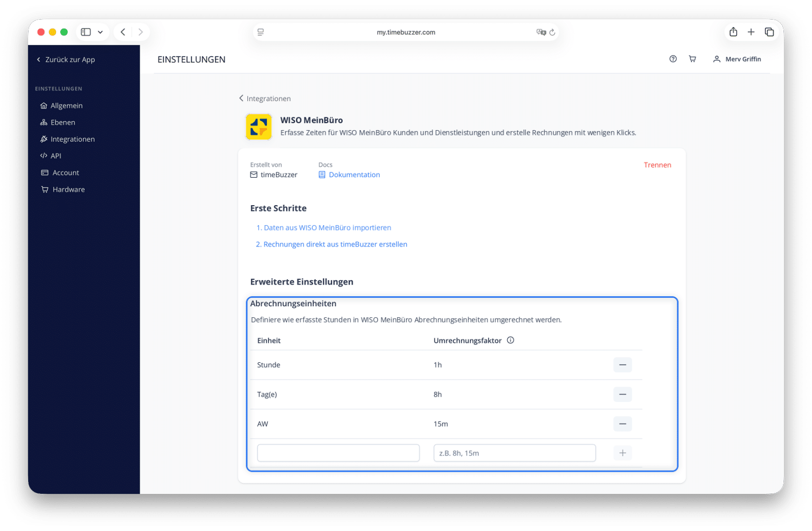The image size is (812, 531).
Task: Click the WISO MeinBüro logo
Action: (x=259, y=127)
